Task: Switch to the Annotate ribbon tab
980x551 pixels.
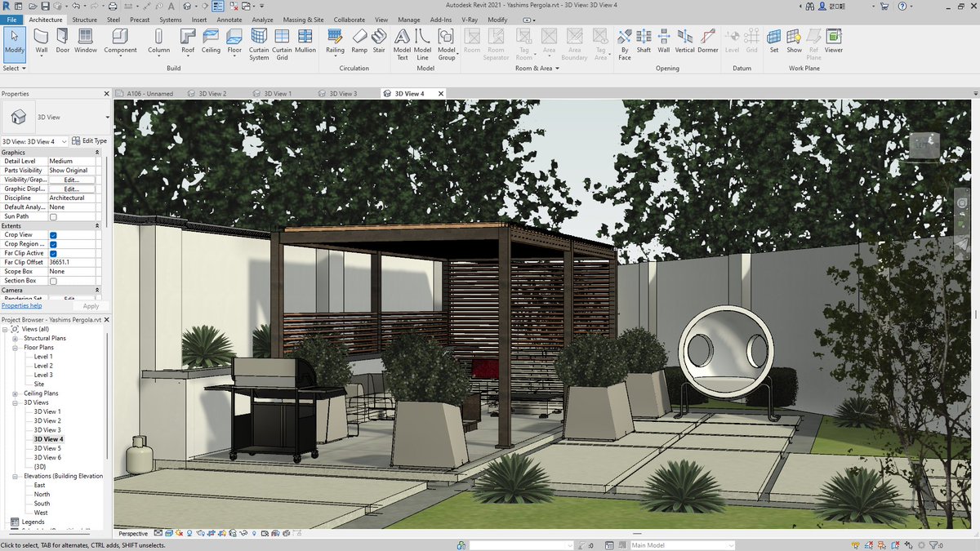Action: point(229,20)
